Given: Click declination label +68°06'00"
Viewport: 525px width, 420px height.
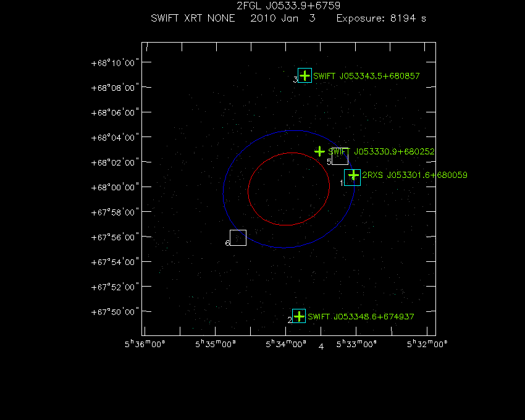Looking at the screenshot, I should point(115,112).
